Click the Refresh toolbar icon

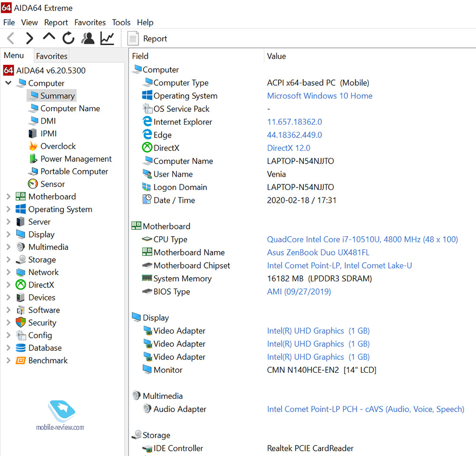click(x=68, y=38)
